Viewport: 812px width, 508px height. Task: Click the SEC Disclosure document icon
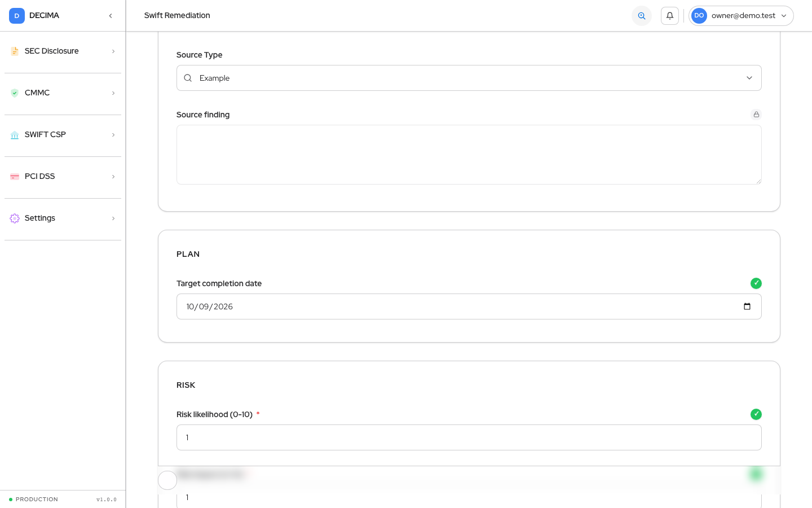15,51
